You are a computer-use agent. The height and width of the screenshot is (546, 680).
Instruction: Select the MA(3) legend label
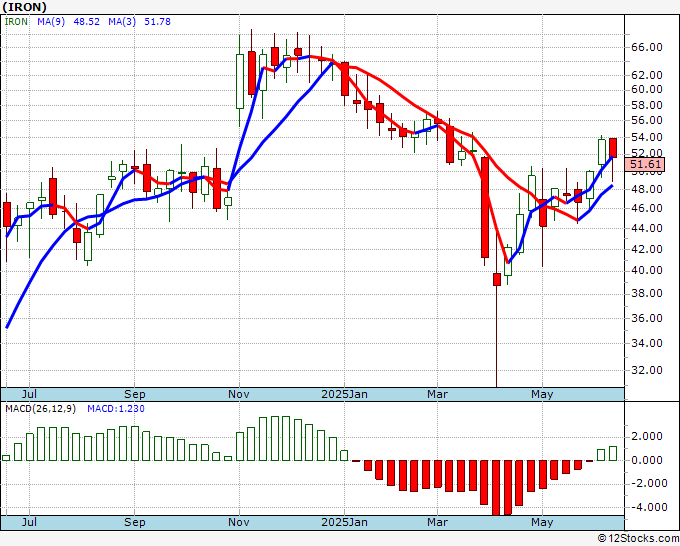coord(122,22)
